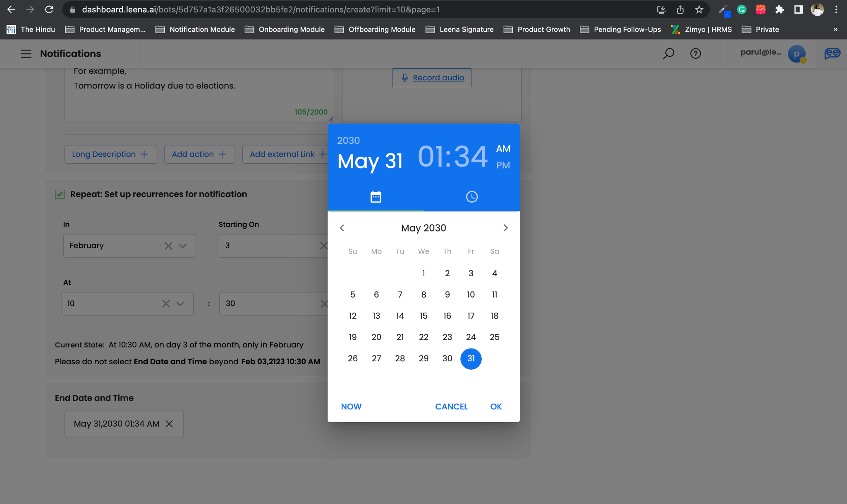Pick May 15 in the calendar
Image resolution: width=847 pixels, height=504 pixels.
[x=423, y=316]
